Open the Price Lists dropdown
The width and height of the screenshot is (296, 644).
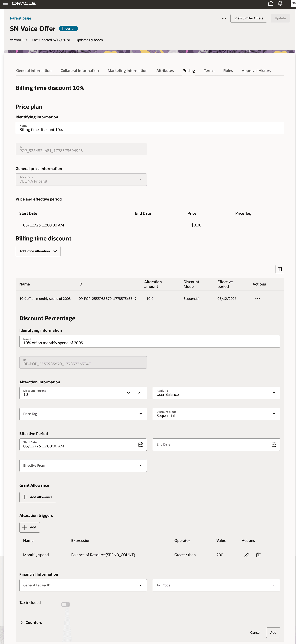click(x=81, y=180)
